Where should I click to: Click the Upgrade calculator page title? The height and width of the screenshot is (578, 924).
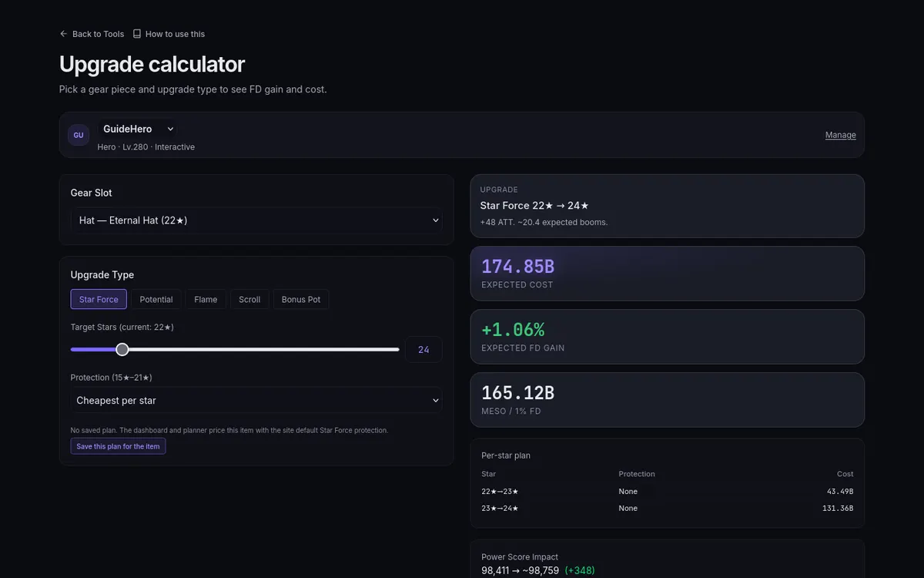point(152,64)
